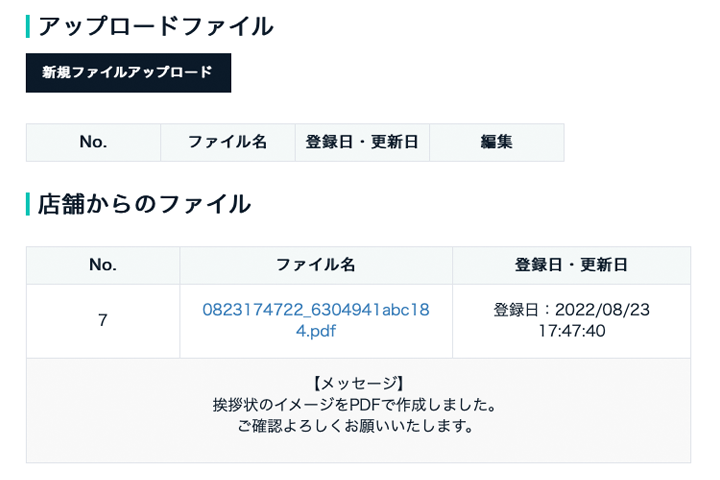Click the 新規ファイルアップロード button

pos(129,73)
